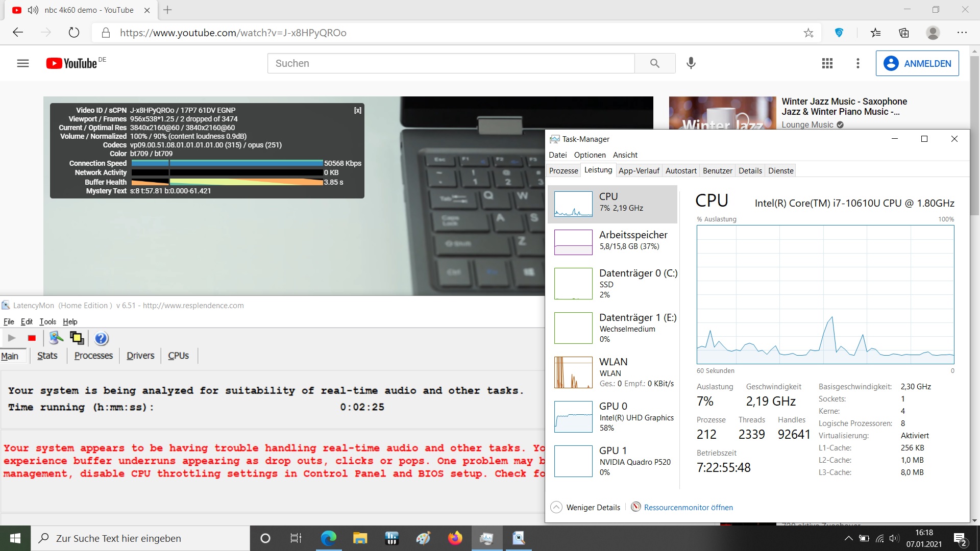
Task: Open YouTube hamburger guide menu
Action: point(23,63)
